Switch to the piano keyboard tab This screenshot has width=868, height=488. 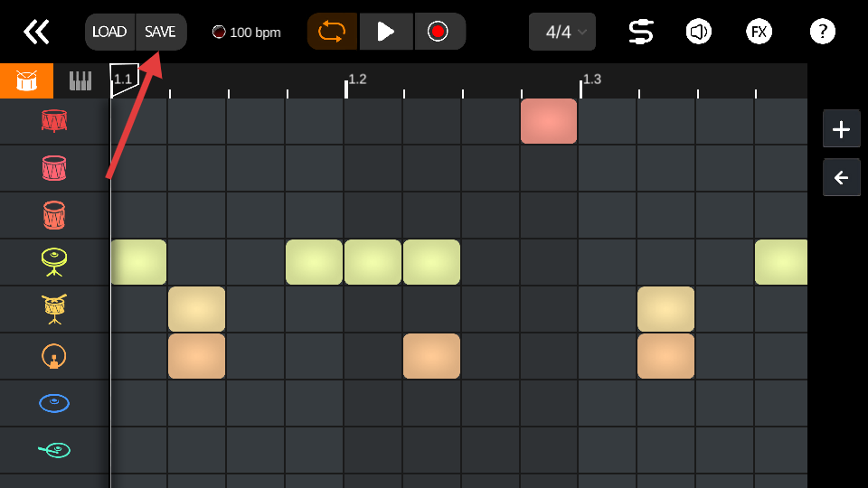coord(80,81)
